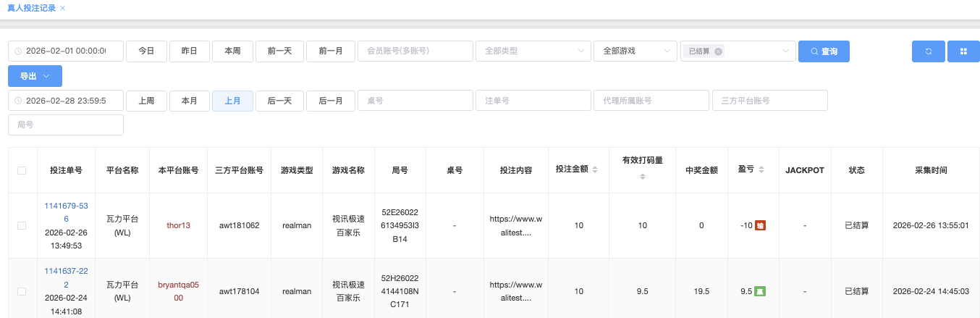
Task: Focus the 会员账号 input field
Action: point(415,51)
